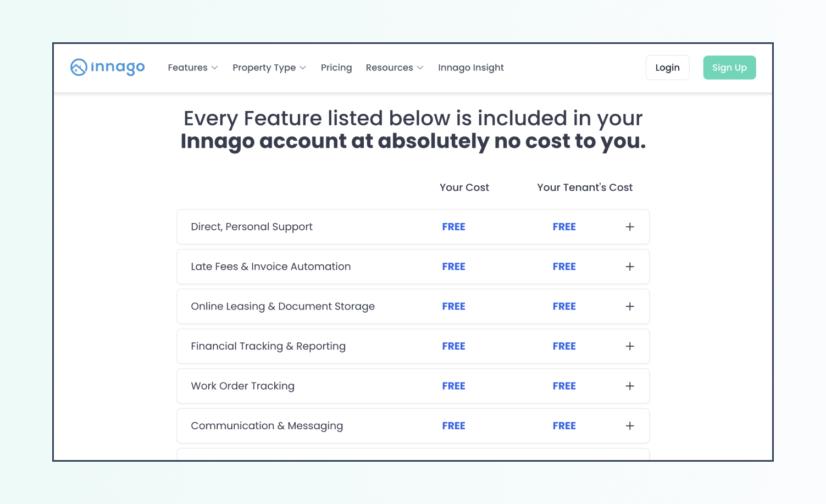Click plus icon for Communication & Messaging
Image resolution: width=826 pixels, height=504 pixels.
630,426
